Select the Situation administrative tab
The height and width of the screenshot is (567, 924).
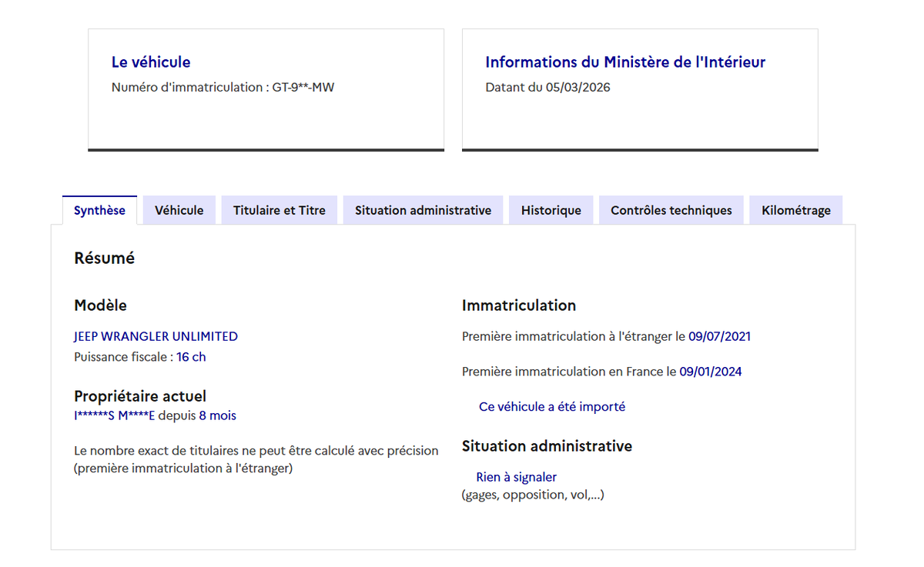coord(423,210)
